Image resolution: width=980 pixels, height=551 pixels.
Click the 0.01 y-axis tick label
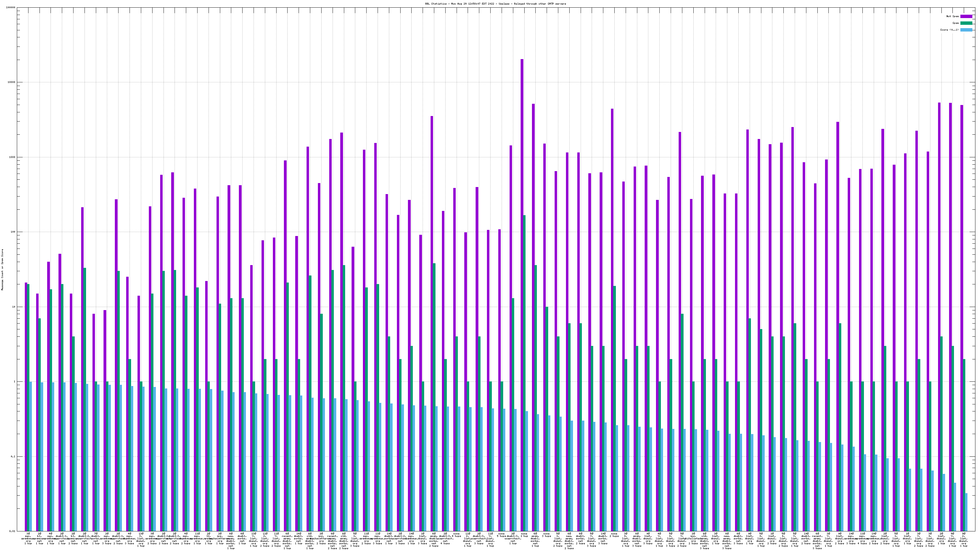point(13,531)
